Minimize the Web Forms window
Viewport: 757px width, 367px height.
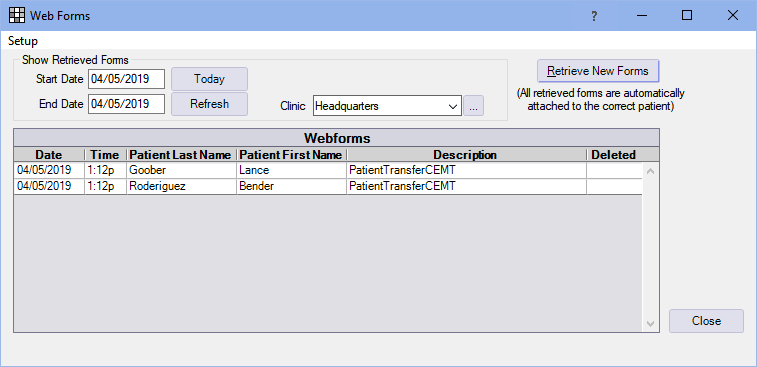(x=641, y=15)
